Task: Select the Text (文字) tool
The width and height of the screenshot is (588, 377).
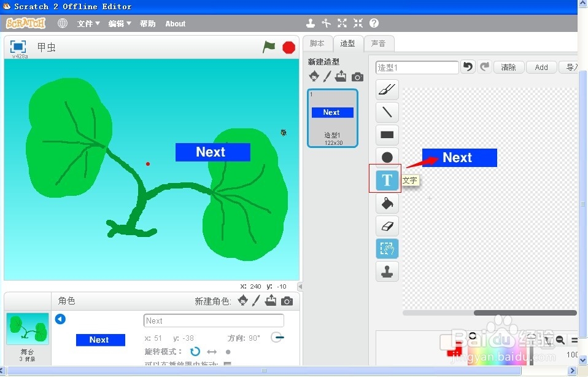Action: tap(387, 180)
